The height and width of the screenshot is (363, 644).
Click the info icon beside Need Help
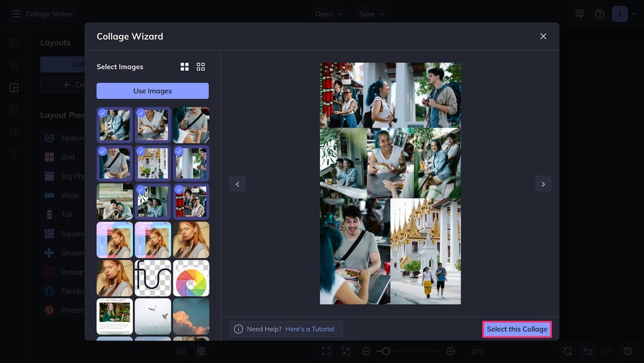238,329
